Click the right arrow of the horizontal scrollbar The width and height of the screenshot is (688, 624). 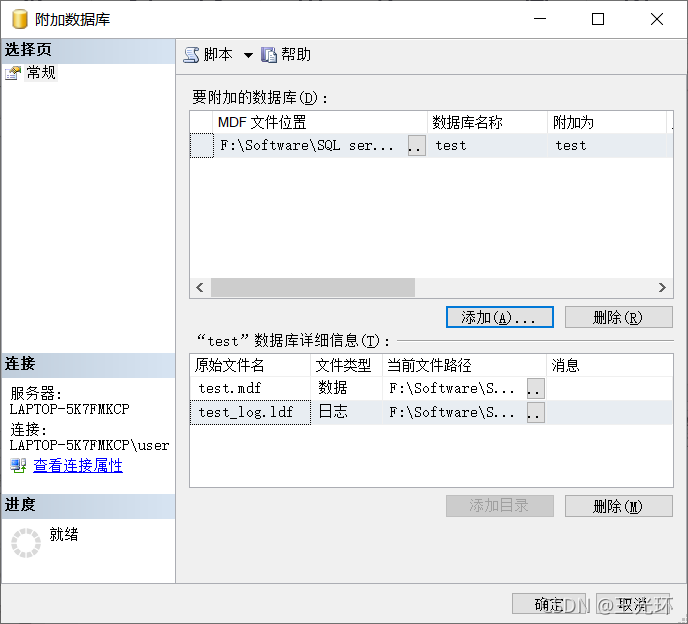coord(662,287)
